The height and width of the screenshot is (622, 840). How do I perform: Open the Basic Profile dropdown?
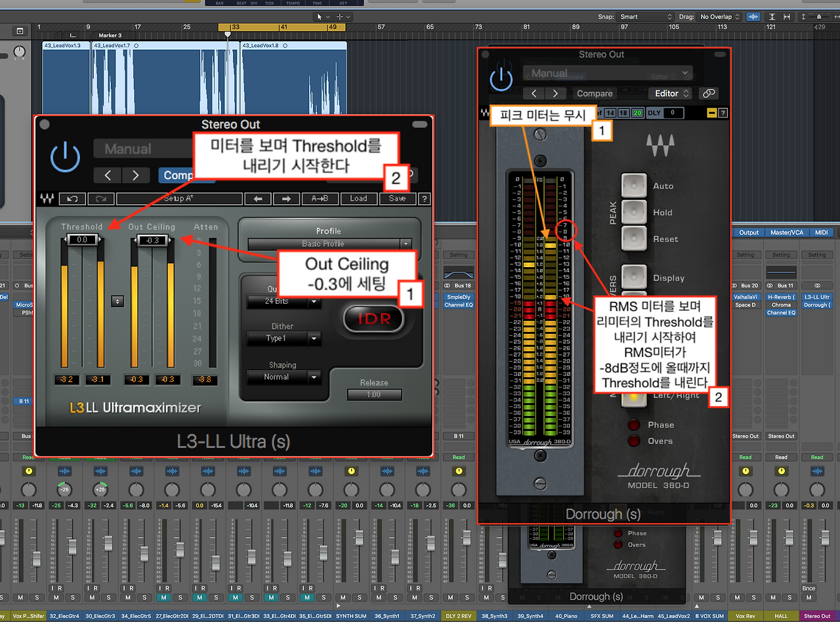329,244
